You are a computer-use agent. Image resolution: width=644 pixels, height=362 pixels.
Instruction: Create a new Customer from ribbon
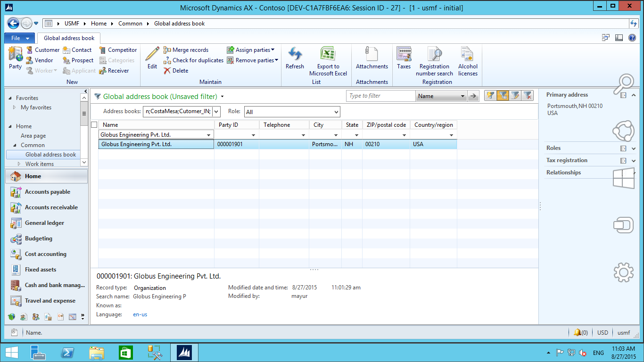tap(43, 50)
